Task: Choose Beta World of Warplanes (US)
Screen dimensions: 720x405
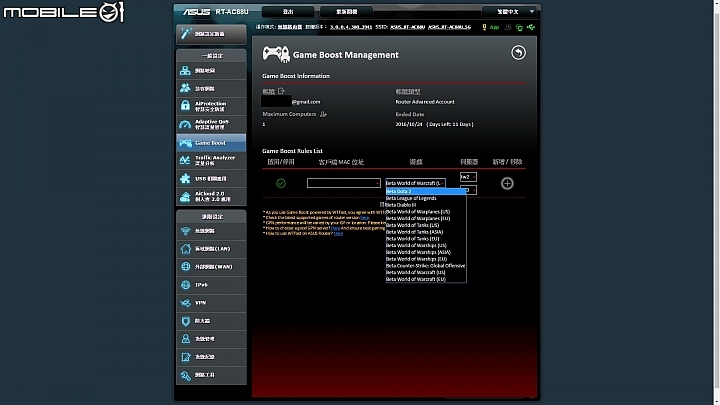Action: click(426, 212)
